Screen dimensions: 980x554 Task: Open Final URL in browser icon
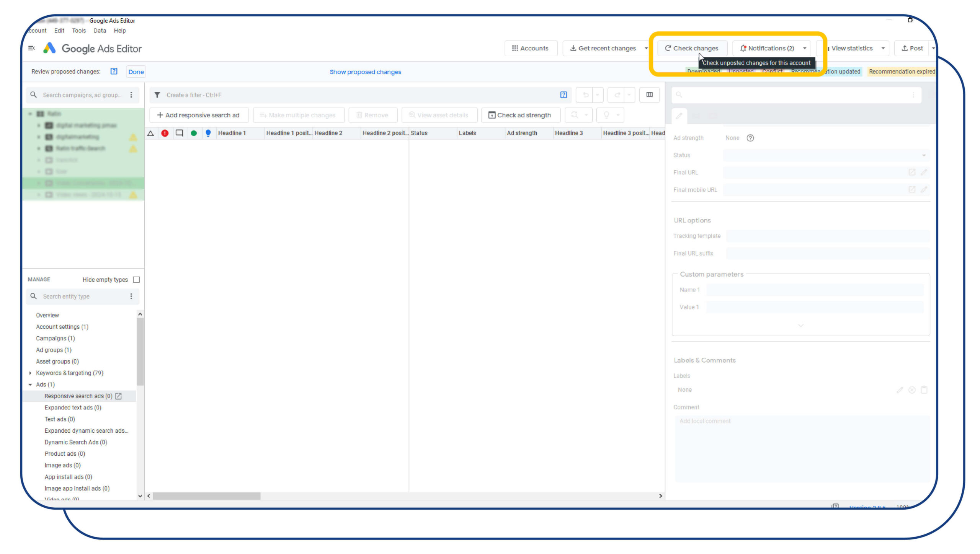coord(912,173)
